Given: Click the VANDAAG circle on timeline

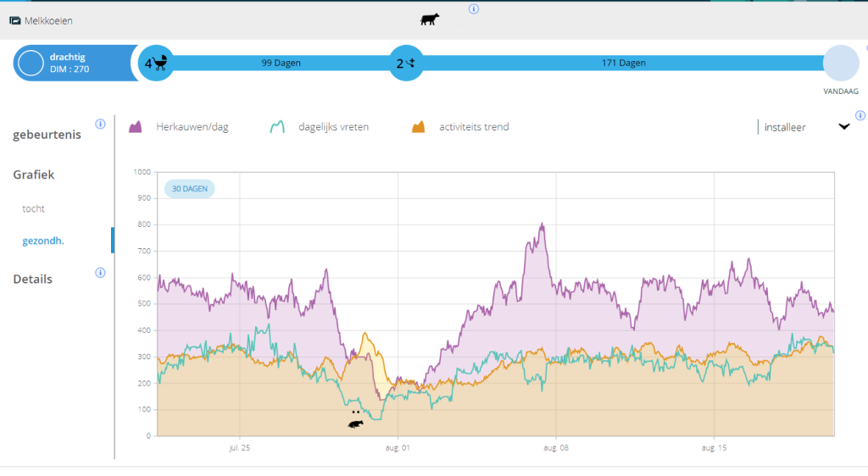Looking at the screenshot, I should 840,64.
